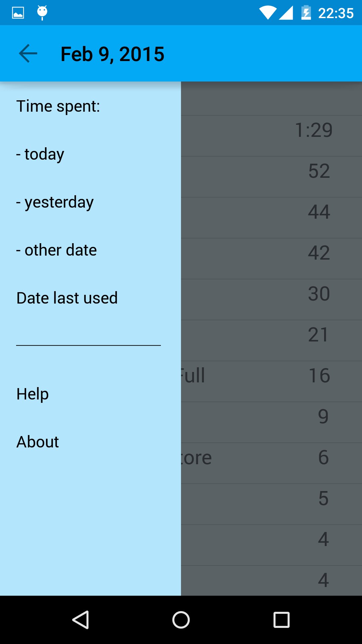This screenshot has width=362, height=644.
Task: Tap the dimmed row showing 52
Action: pyautogui.click(x=271, y=177)
